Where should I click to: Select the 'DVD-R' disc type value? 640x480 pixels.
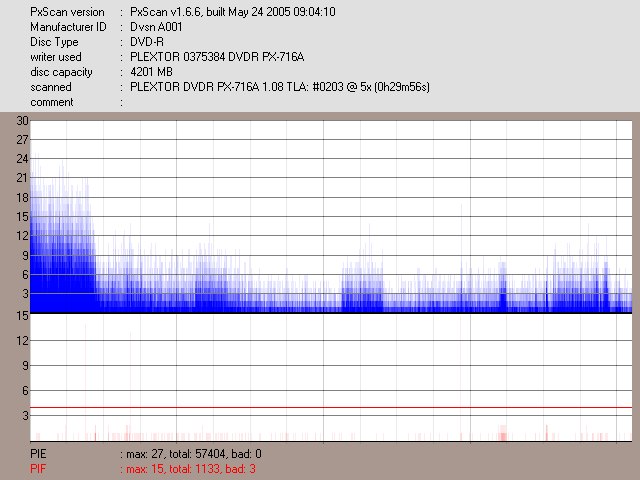point(147,42)
